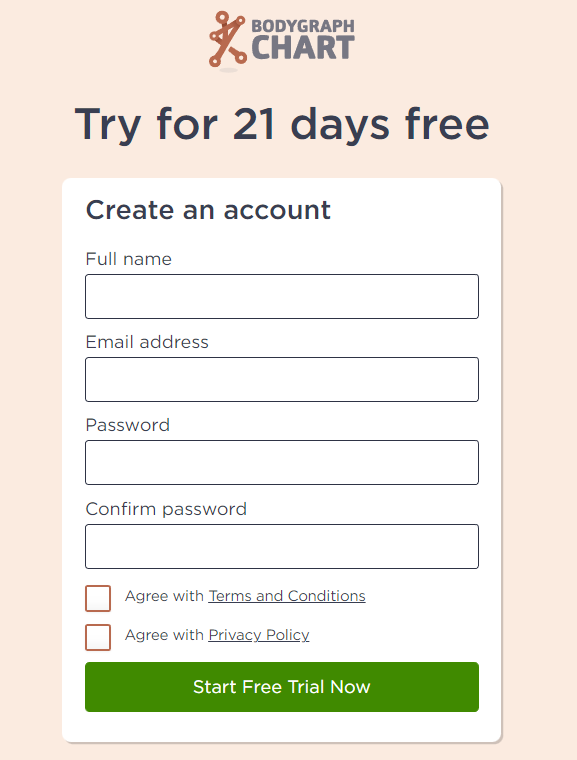
Task: Check the Terms and Conditions checkbox
Action: click(98, 598)
